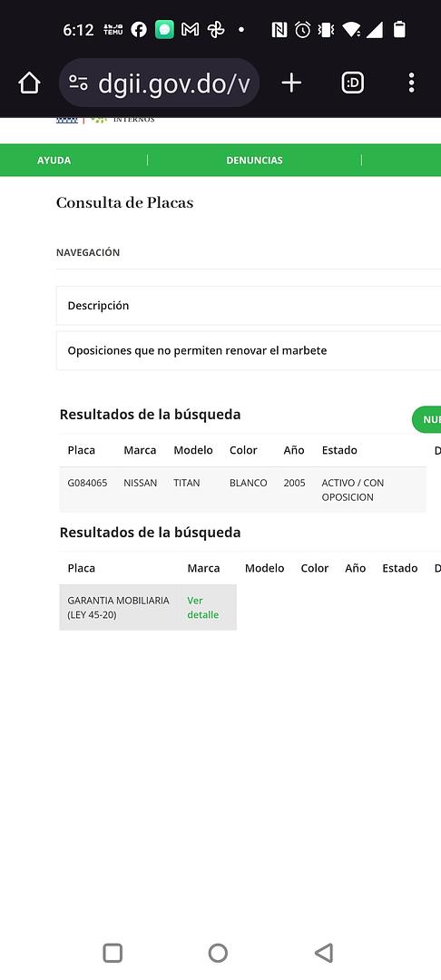Screen dimensions: 441x980
Task: Click the Consulta de Placas heading
Action: click(x=125, y=202)
